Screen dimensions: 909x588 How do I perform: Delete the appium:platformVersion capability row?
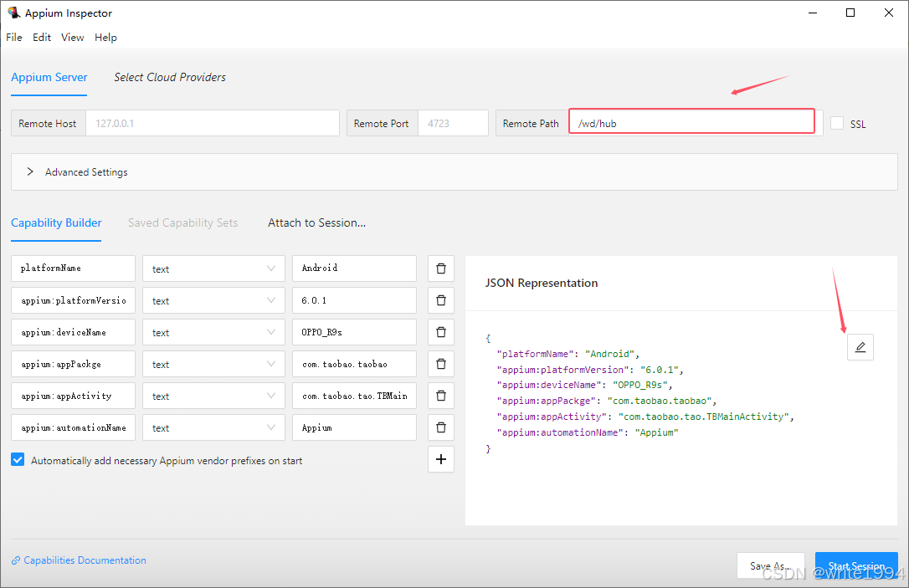pos(440,300)
